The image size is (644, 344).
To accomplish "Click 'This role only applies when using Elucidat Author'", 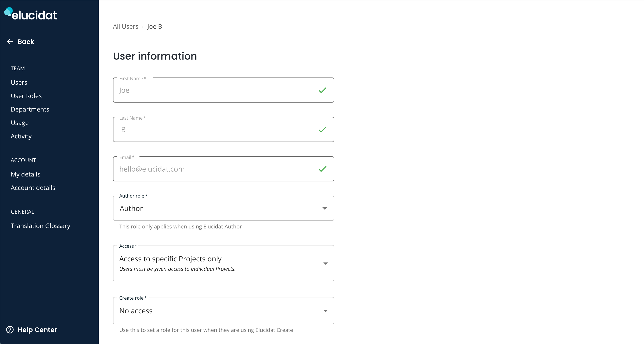I will click(x=181, y=227).
